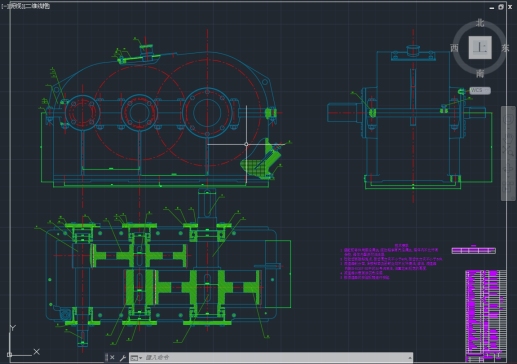
Task: Open viewport controls [-] menu
Action: pyautogui.click(x=4, y=6)
